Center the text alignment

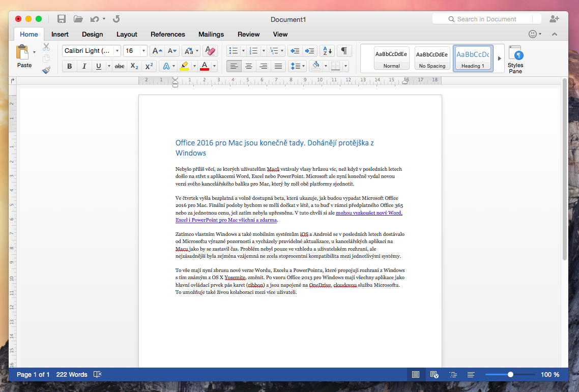249,66
